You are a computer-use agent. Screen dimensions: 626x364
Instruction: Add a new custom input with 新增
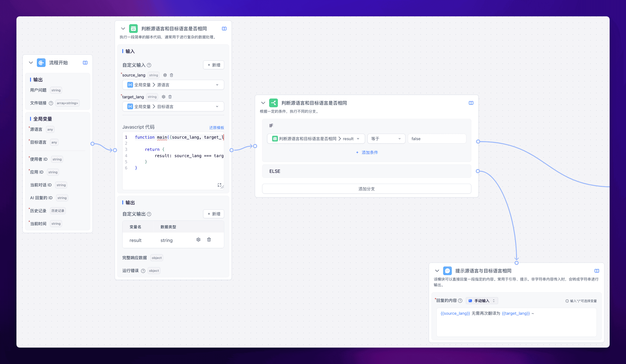(214, 65)
